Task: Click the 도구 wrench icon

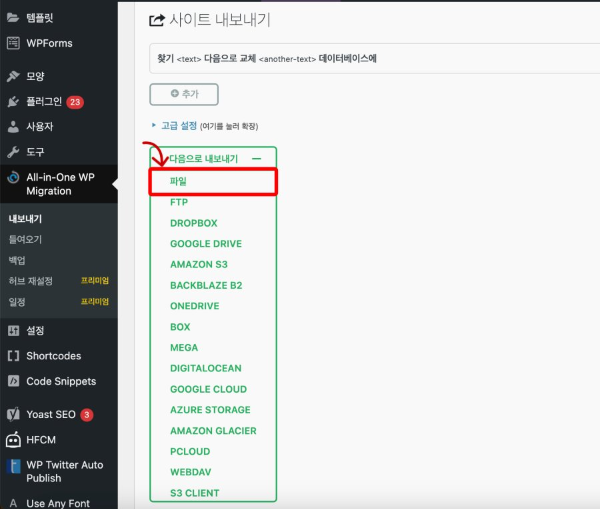Action: (x=13, y=152)
